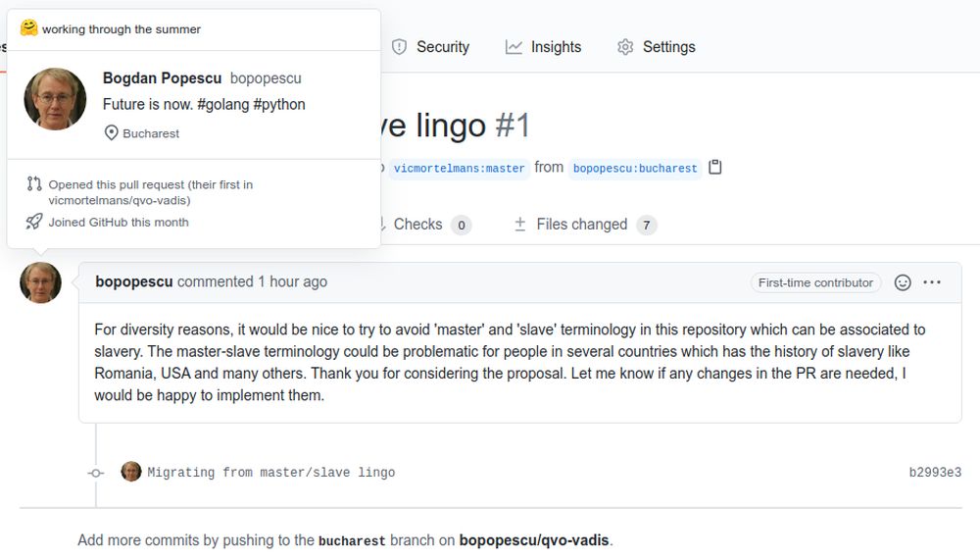Click the Bogdan Popescu profile name
Viewport: 980px width, 559px height.
[162, 78]
